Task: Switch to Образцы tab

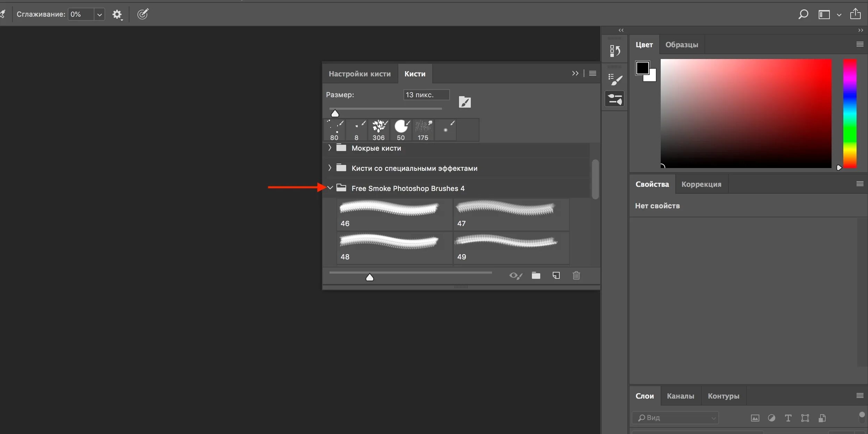Action: tap(682, 45)
